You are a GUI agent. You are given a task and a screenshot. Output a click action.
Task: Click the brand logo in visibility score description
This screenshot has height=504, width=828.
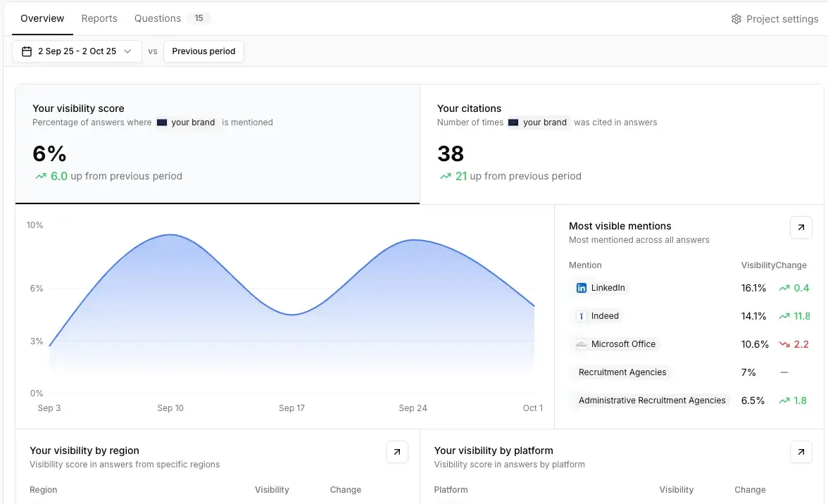coord(162,122)
